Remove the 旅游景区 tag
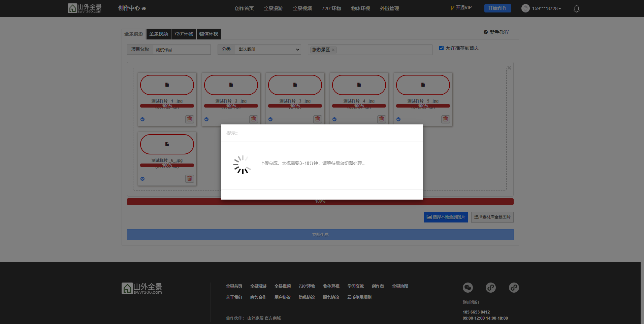The height and width of the screenshot is (324, 644). (333, 50)
